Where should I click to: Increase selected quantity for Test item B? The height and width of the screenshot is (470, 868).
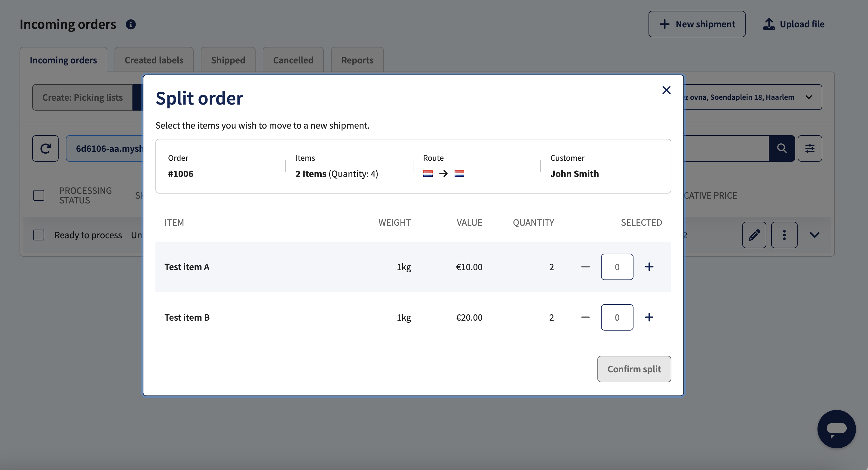coord(649,317)
